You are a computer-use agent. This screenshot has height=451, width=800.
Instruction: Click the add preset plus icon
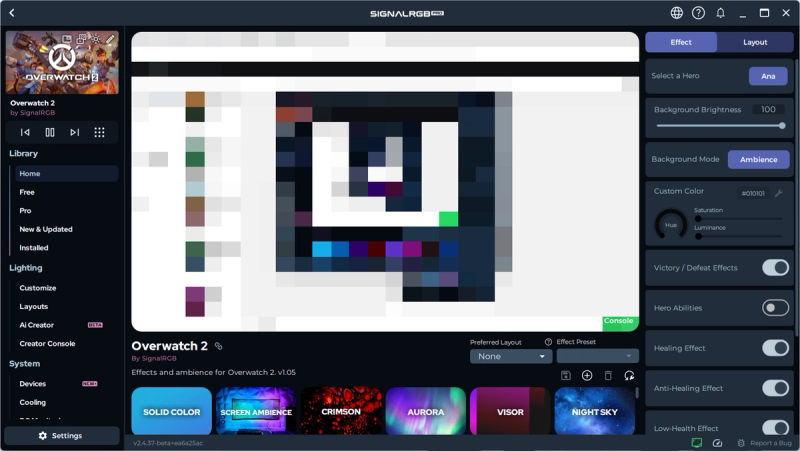click(x=587, y=375)
